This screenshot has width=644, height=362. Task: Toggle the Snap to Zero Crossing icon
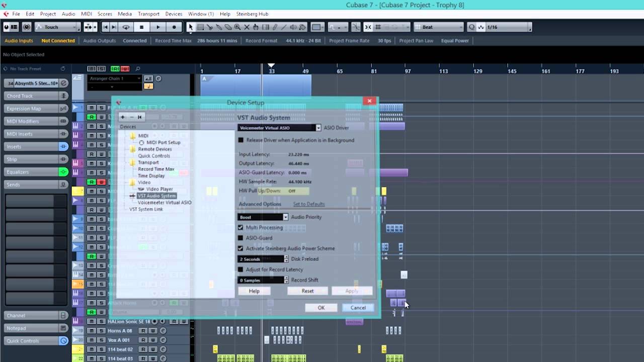coord(356,27)
